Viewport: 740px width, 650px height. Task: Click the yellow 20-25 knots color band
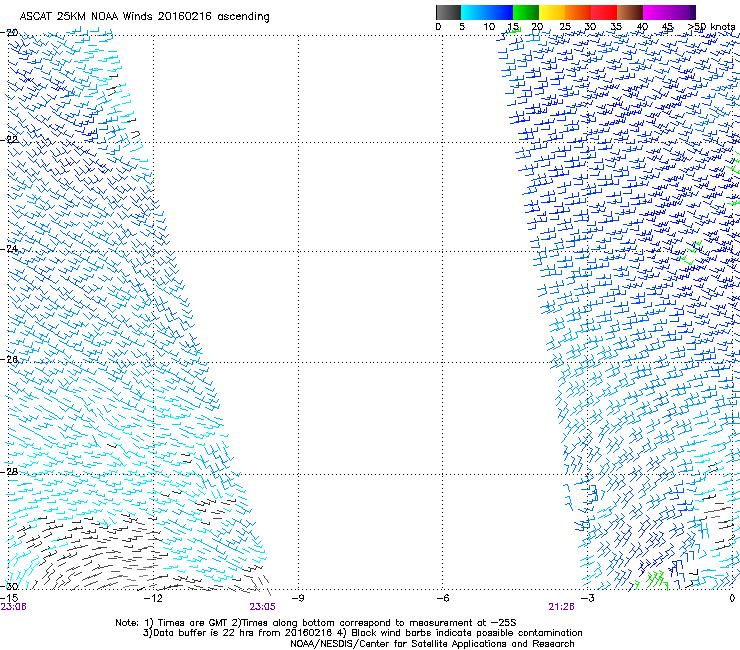click(x=552, y=12)
